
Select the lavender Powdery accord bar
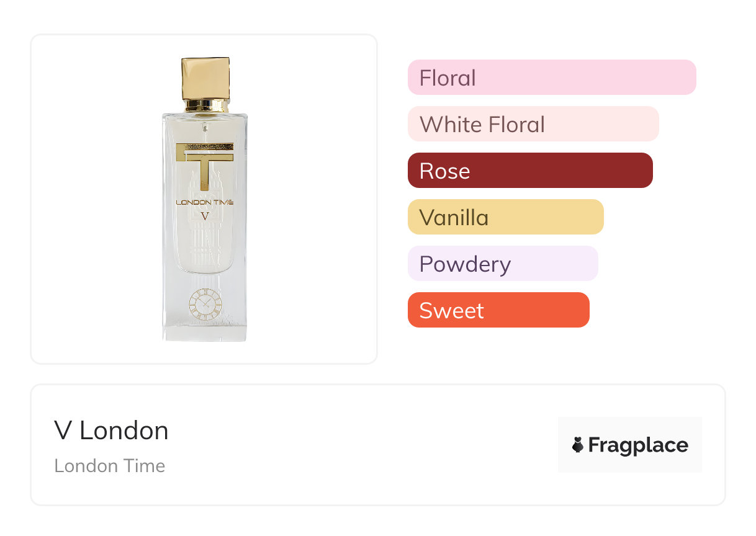point(502,264)
